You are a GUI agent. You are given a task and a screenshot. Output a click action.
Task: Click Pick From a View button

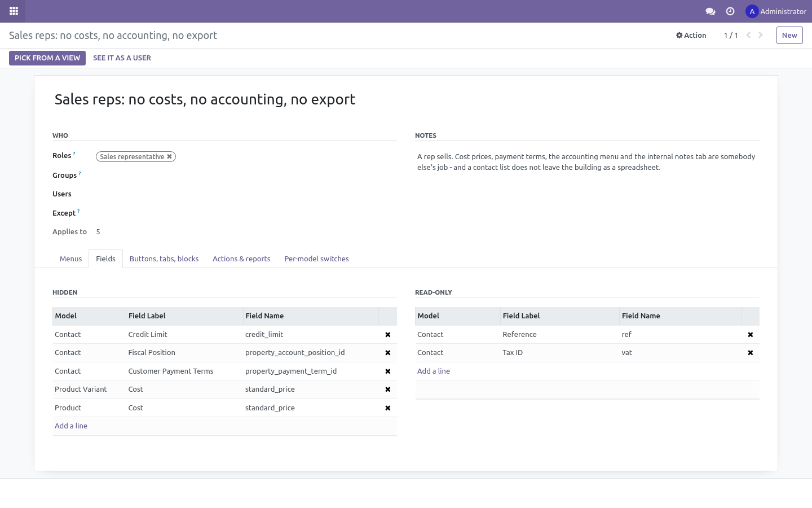tap(47, 58)
